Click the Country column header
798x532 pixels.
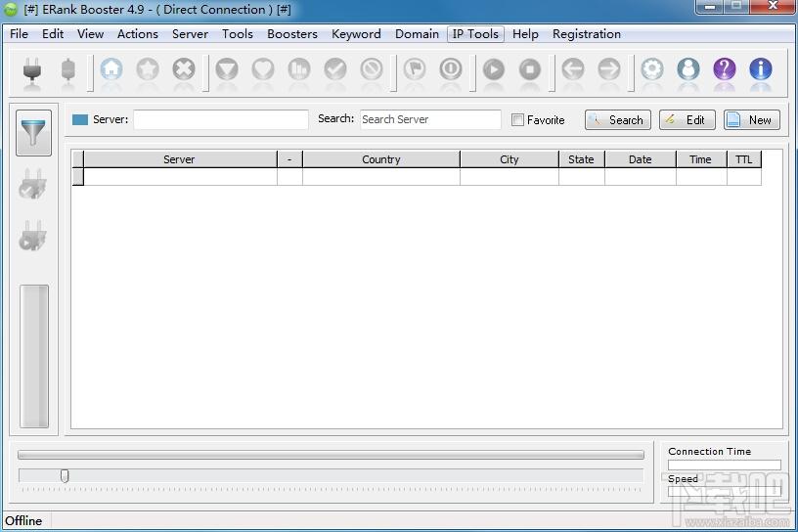381,159
